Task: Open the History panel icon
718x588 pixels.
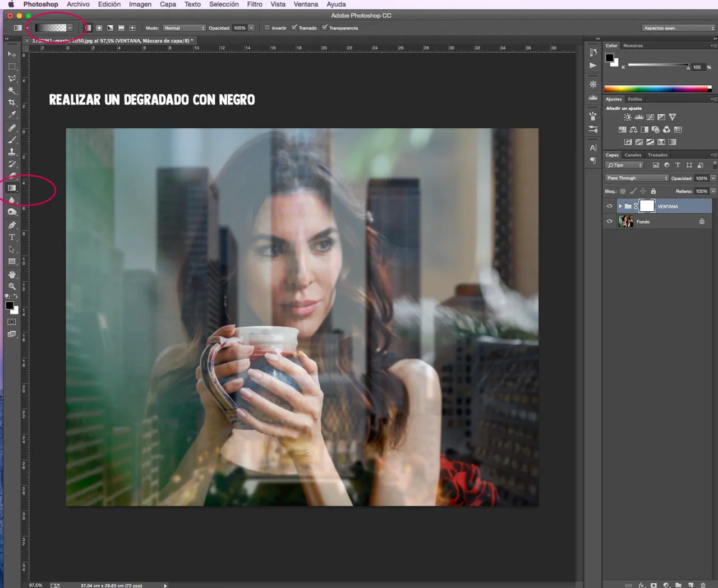Action: click(x=593, y=52)
